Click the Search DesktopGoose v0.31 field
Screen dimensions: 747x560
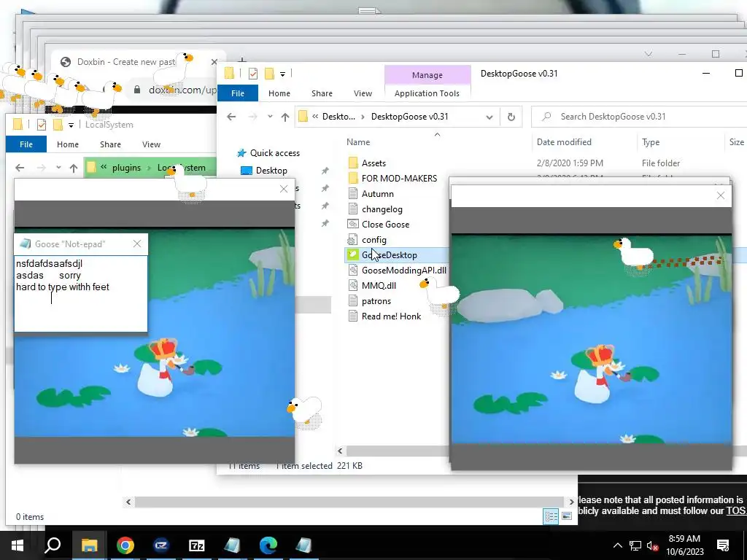pos(638,117)
